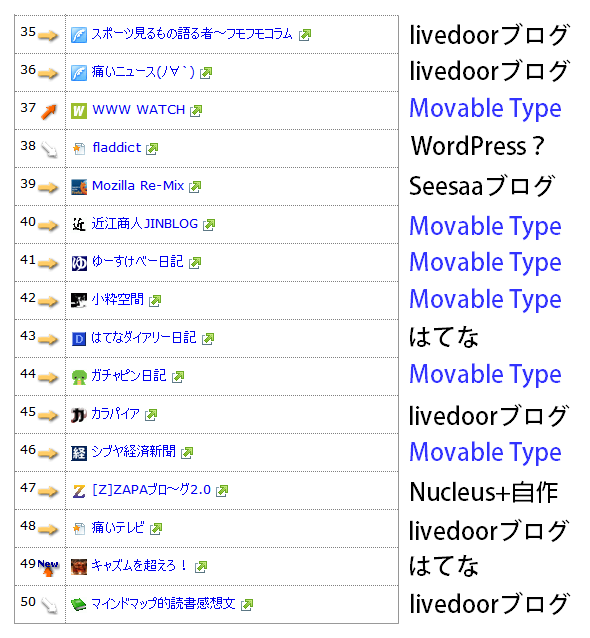Click external-link icon next to fladdict

pyautogui.click(x=152, y=149)
